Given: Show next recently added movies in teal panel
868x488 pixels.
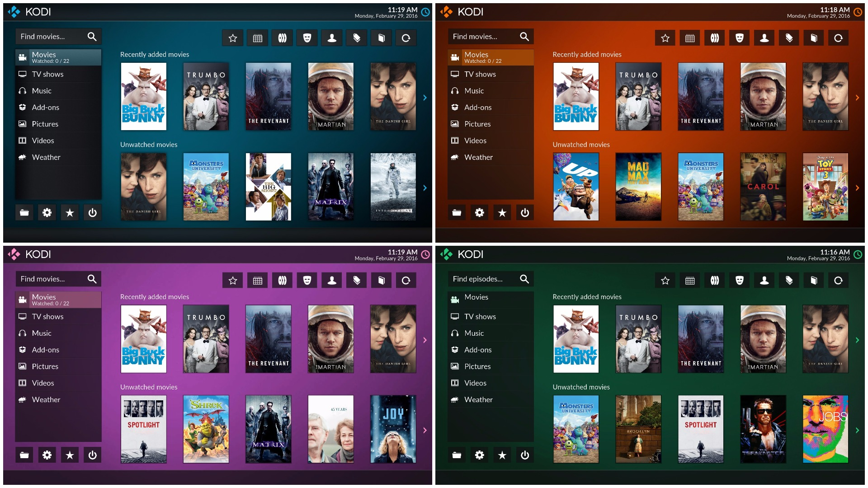Looking at the screenshot, I should coord(425,98).
